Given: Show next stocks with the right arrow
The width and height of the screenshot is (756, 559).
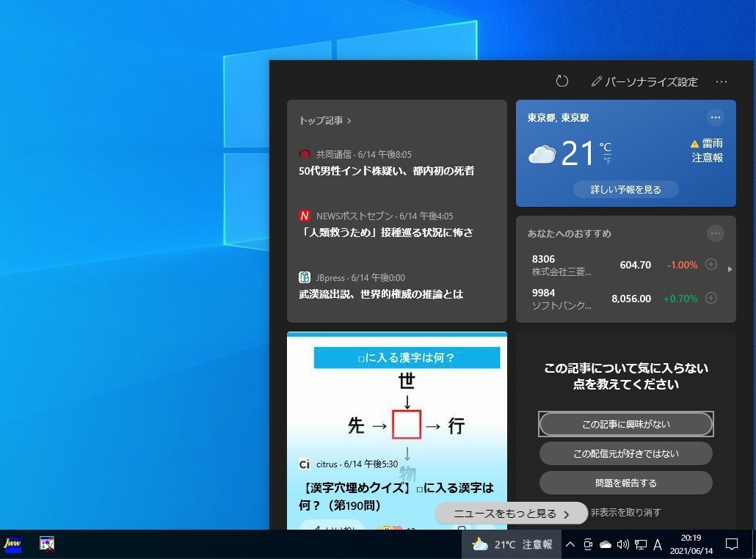Looking at the screenshot, I should pyautogui.click(x=730, y=269).
